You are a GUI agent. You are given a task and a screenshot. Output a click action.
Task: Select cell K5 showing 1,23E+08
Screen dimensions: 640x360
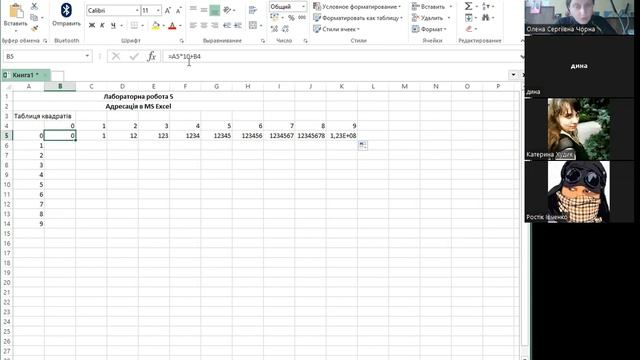pos(342,136)
